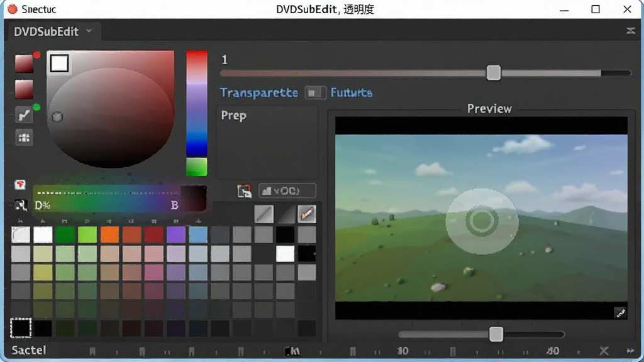This screenshot has height=362, width=644.
Task: Click the gray picker handle in the color field
Action: coord(57,117)
